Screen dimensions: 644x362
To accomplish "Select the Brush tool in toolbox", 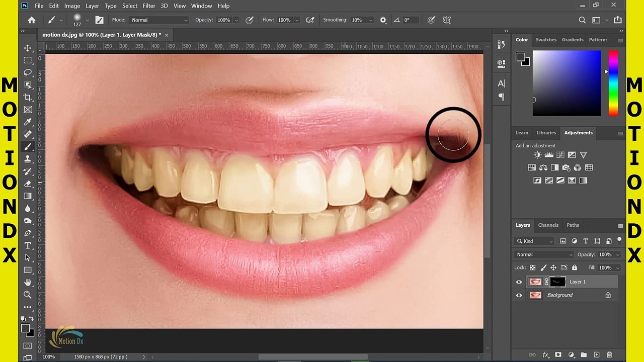I will tap(28, 147).
